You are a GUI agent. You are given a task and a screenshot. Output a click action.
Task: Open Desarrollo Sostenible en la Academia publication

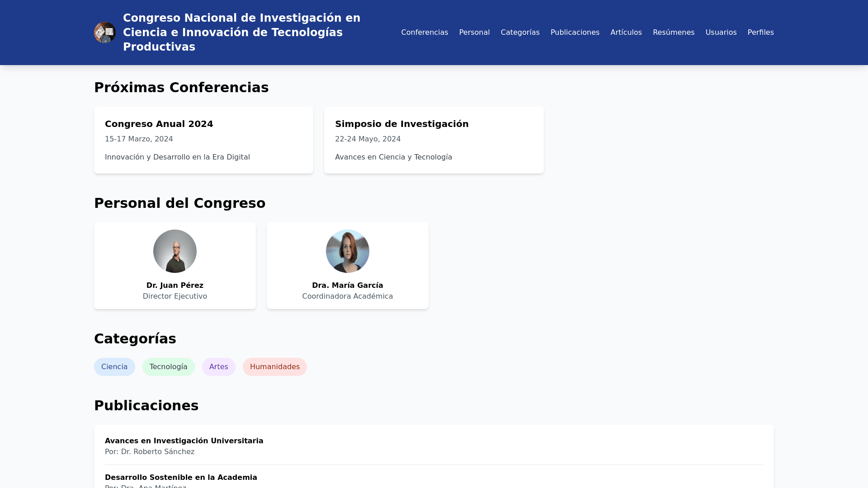(x=181, y=478)
